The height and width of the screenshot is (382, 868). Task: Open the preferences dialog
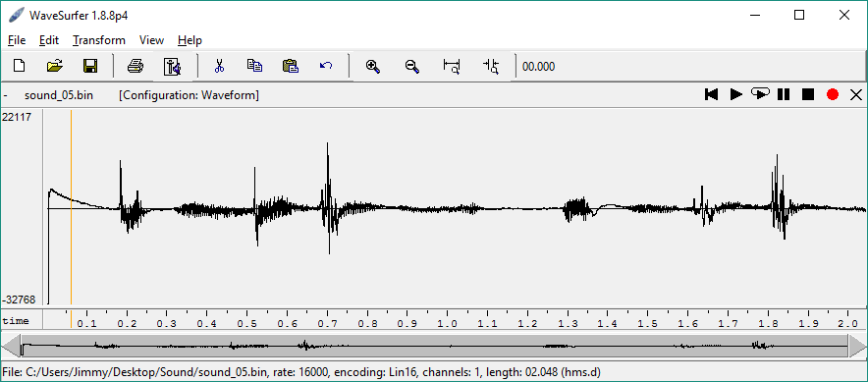point(172,67)
